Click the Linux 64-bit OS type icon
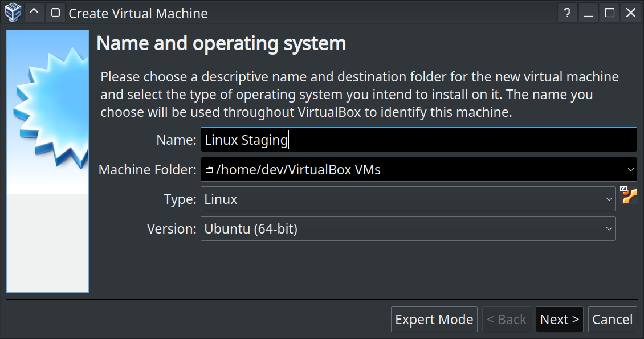The width and height of the screenshot is (644, 339). tap(629, 195)
